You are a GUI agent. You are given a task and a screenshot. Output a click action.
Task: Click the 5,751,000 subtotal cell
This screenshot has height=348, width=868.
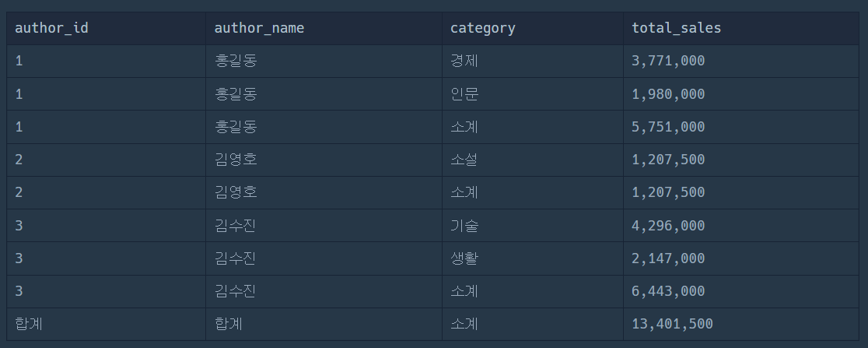tap(741, 127)
